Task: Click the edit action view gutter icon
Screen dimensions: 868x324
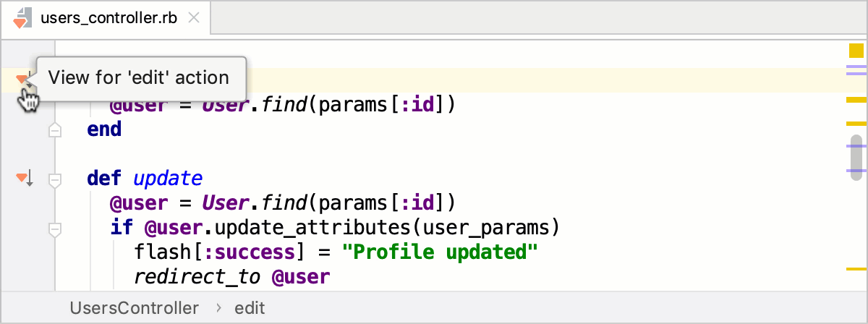Action: point(22,78)
